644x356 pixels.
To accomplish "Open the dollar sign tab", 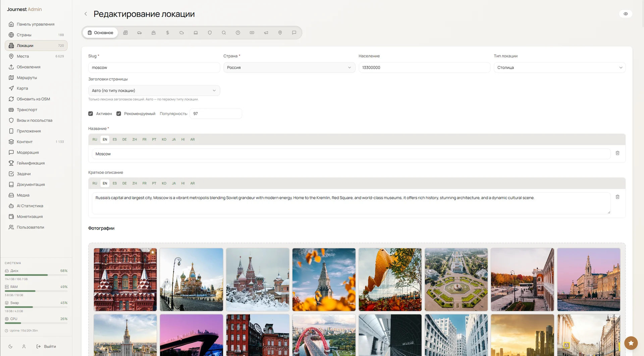I will click(x=168, y=33).
